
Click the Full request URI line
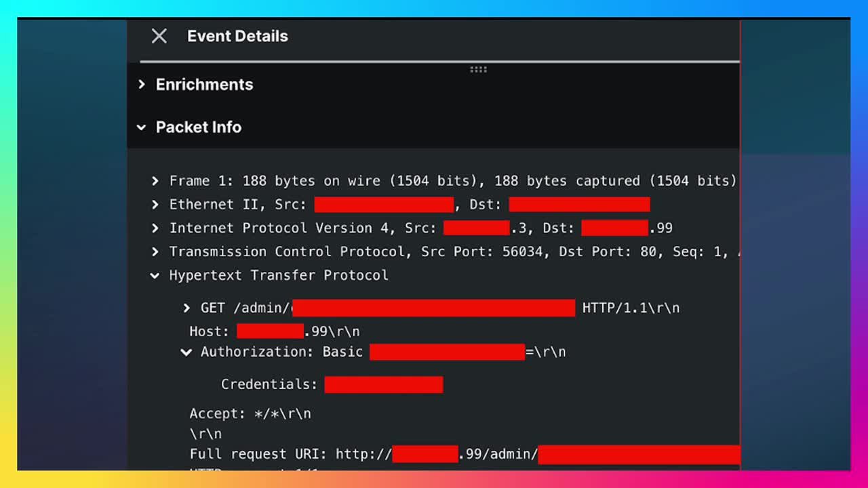click(465, 454)
